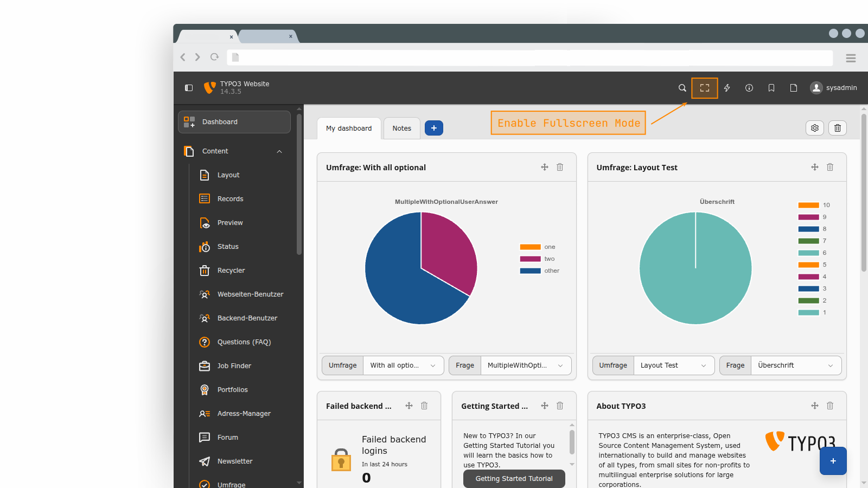Click the Questions (FAQ) module icon
Viewport: 868px width, 488px height.
pos(205,342)
